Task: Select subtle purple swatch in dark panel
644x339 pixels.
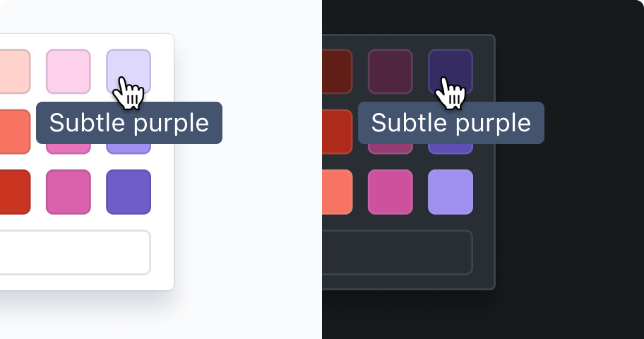Action: pos(451,71)
